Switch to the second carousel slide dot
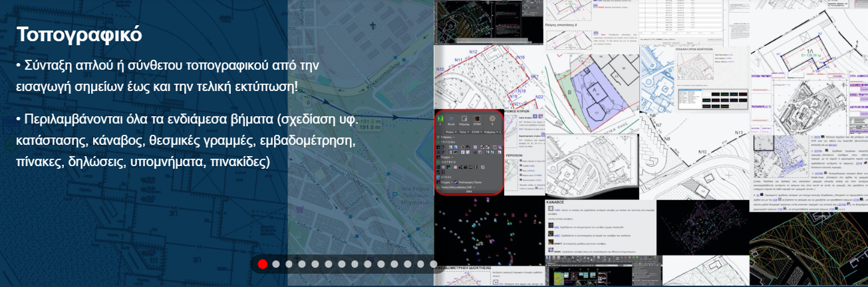Screen dimensions: 868x287 276,264
